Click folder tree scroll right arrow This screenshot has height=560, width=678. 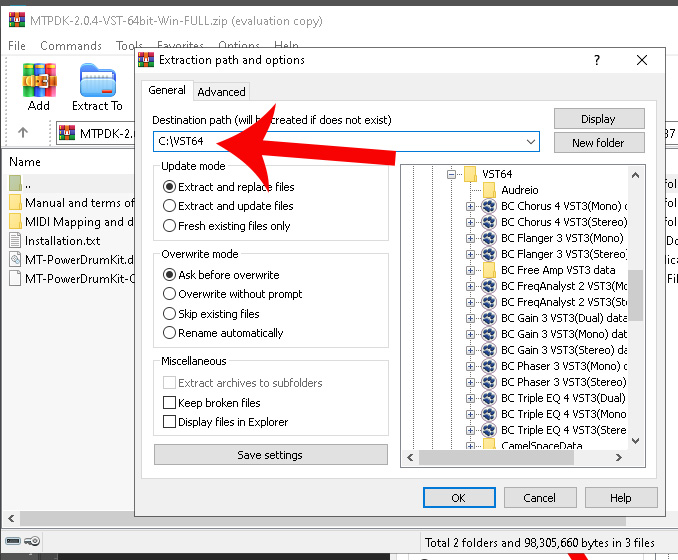pyautogui.click(x=619, y=457)
